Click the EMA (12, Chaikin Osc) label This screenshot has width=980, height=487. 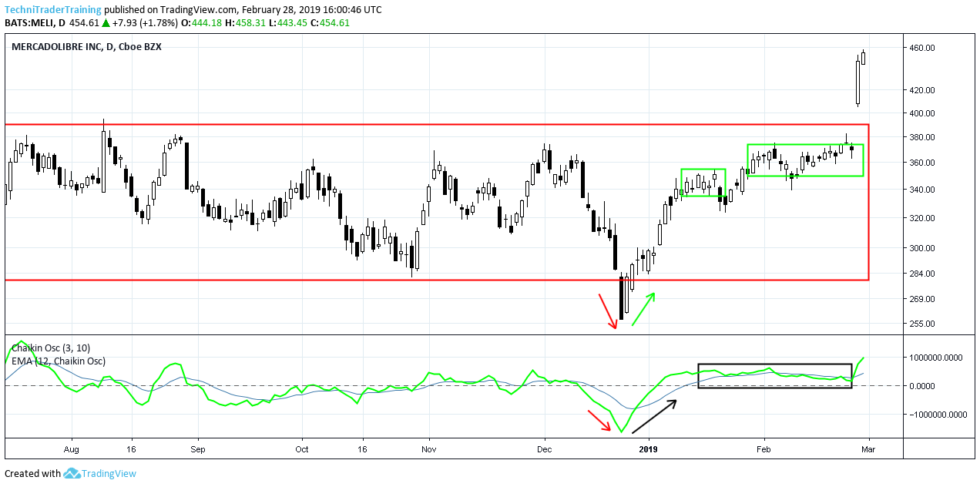click(x=59, y=361)
